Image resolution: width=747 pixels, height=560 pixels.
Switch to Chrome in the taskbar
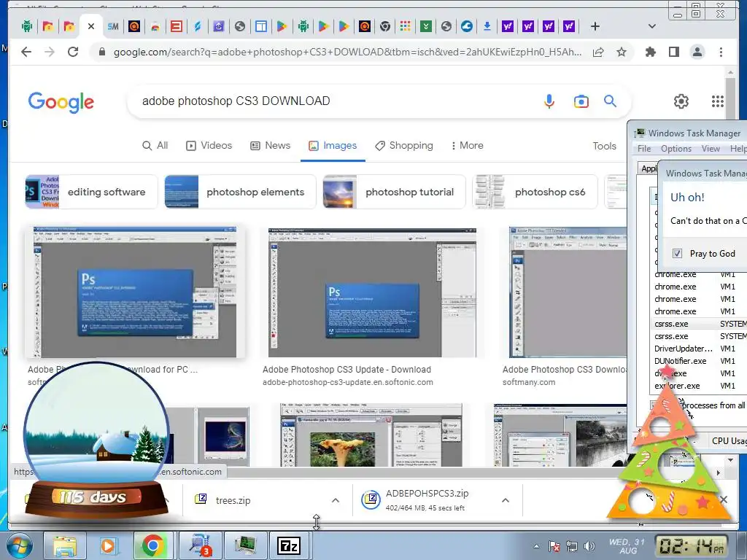(x=153, y=545)
